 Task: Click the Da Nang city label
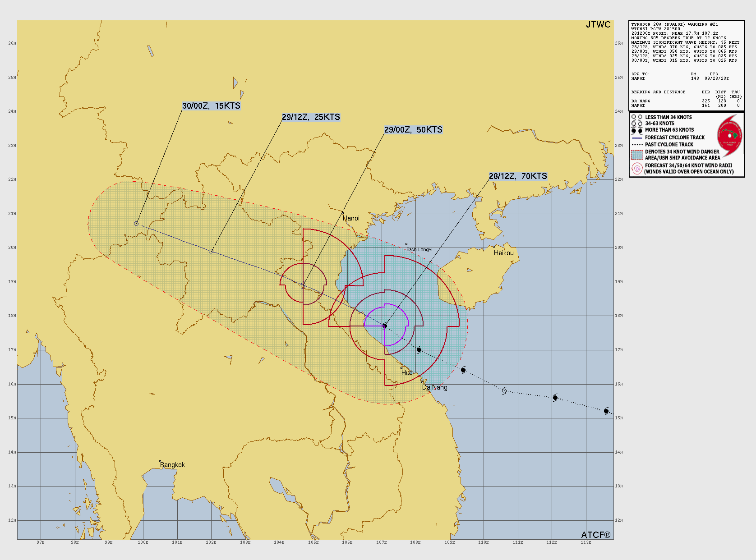pos(435,387)
